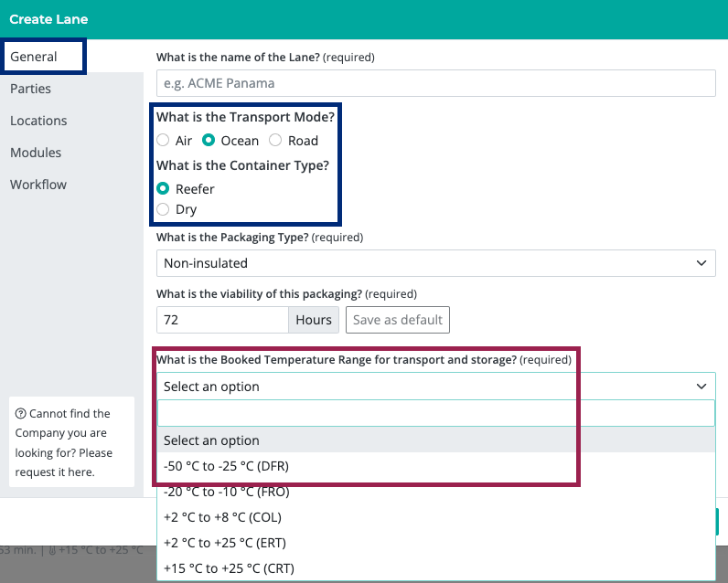This screenshot has height=583, width=728.
Task: Click the question mark help icon
Action: [20, 413]
